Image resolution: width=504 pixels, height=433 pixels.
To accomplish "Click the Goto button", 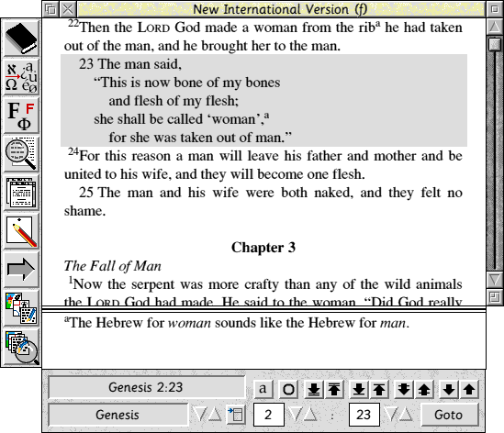I will [449, 415].
